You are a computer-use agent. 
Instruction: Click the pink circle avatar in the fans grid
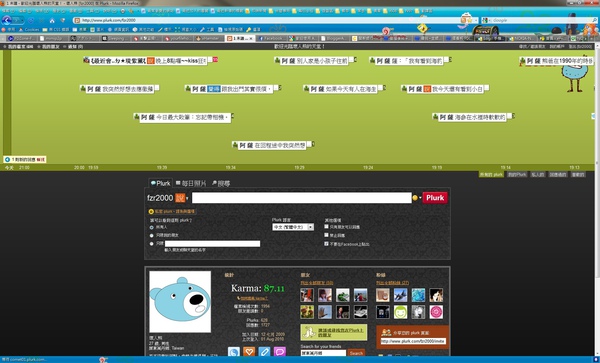click(436, 312)
